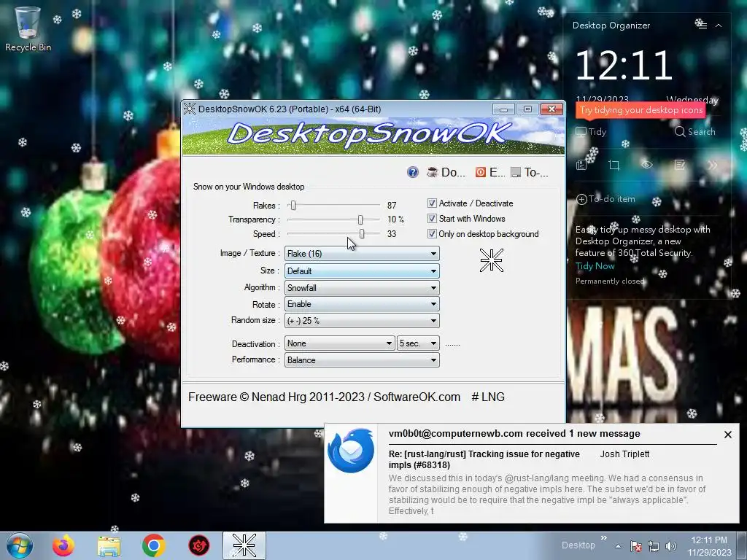Open the Recycle Bin on desktop
747x560 pixels.
(28, 28)
